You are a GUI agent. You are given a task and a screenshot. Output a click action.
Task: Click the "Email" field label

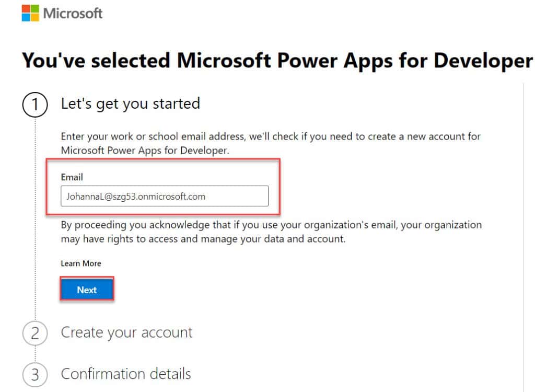click(72, 177)
